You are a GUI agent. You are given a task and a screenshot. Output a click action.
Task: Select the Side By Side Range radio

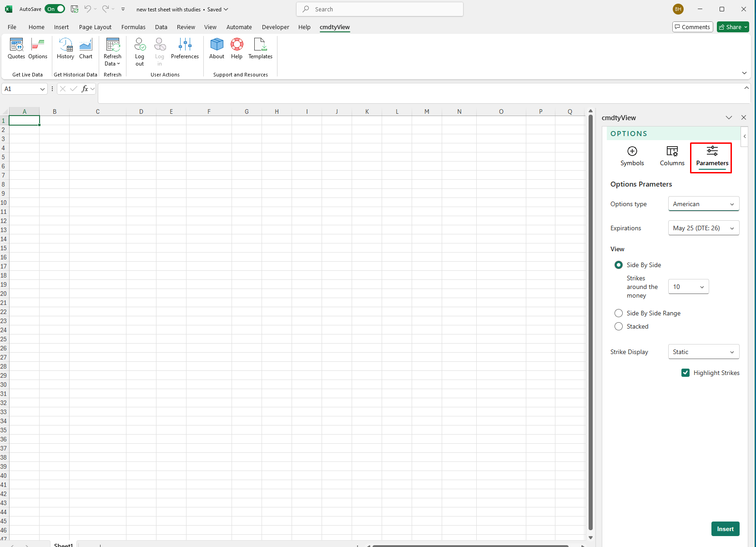619,313
